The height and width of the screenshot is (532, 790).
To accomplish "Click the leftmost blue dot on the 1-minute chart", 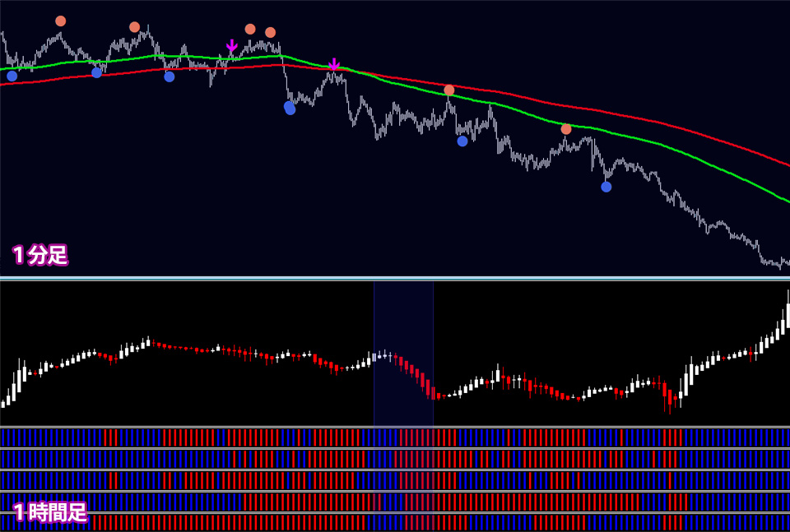I will [12, 76].
